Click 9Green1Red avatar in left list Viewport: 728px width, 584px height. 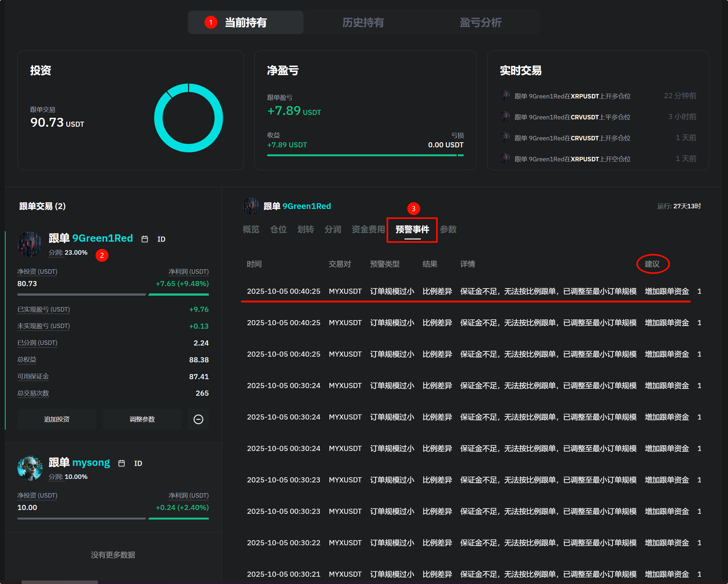(30, 244)
